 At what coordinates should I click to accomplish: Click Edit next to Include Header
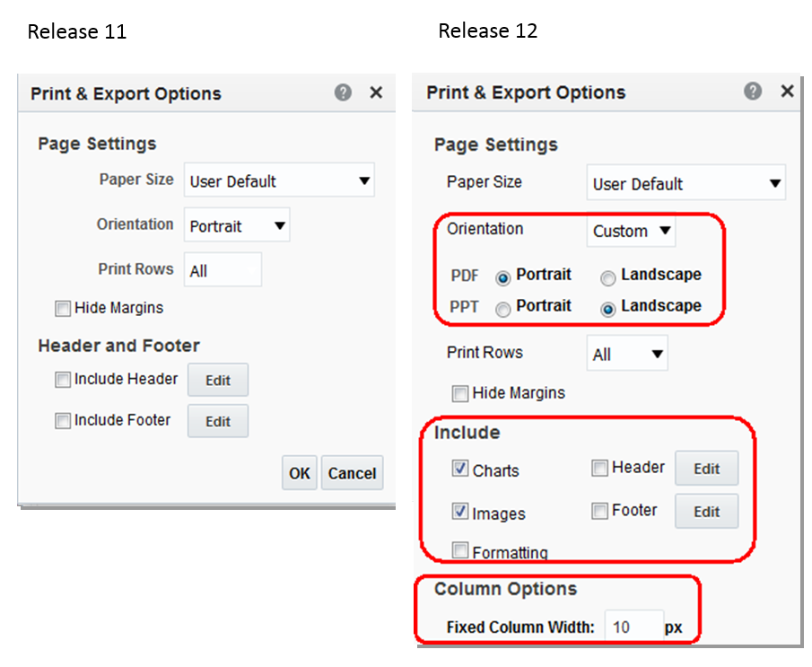[x=218, y=380]
